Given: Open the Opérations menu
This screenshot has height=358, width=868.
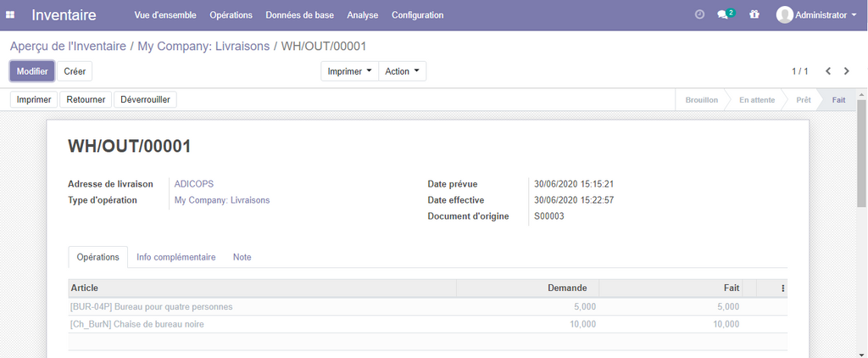Looking at the screenshot, I should click(231, 15).
